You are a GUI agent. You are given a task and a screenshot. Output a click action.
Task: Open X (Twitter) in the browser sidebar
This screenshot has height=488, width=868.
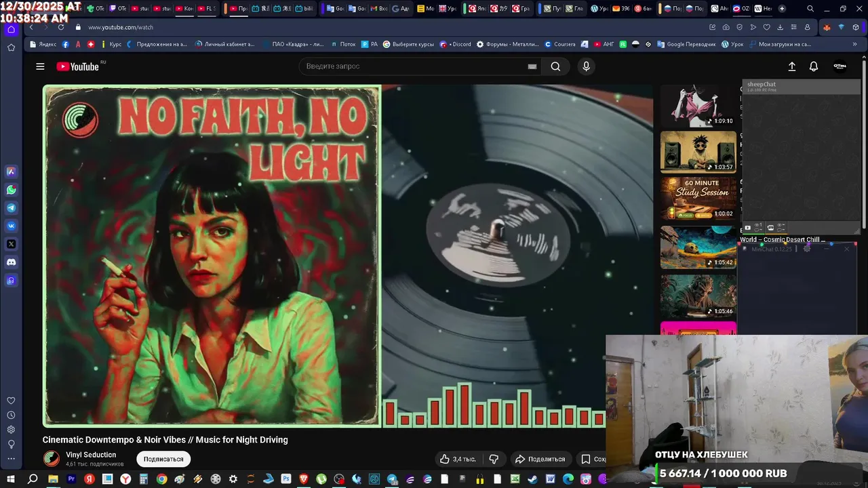tap(11, 244)
